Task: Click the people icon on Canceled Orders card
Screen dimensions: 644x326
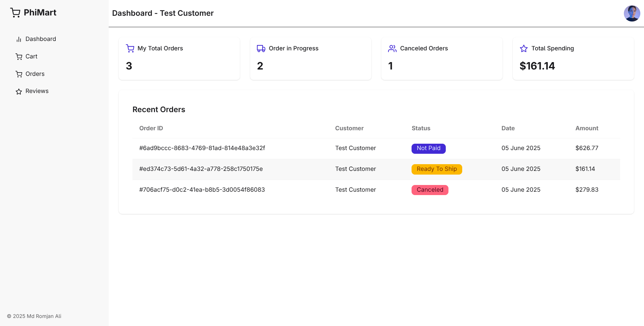Action: [392, 48]
